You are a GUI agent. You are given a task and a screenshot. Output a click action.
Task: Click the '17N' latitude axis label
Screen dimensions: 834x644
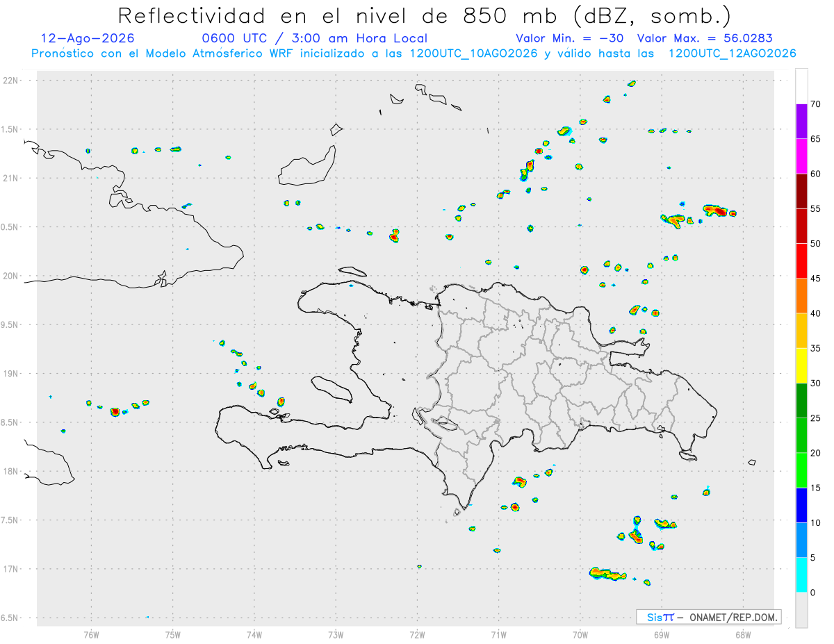click(x=12, y=569)
